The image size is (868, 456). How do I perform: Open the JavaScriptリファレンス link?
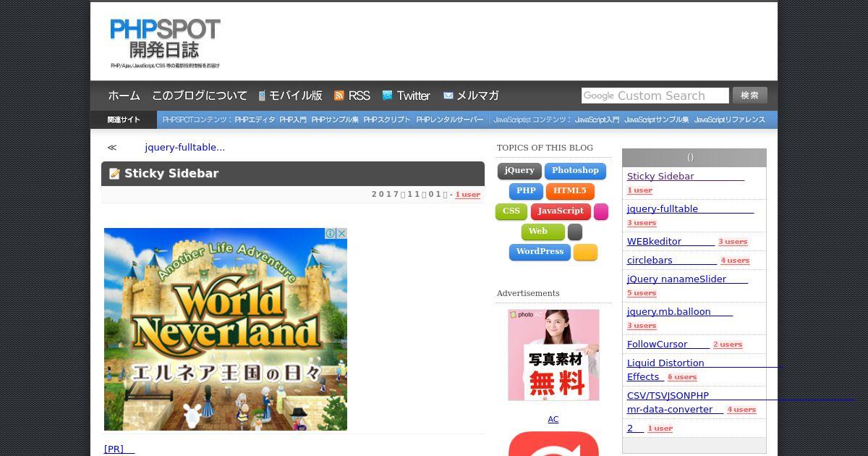730,120
